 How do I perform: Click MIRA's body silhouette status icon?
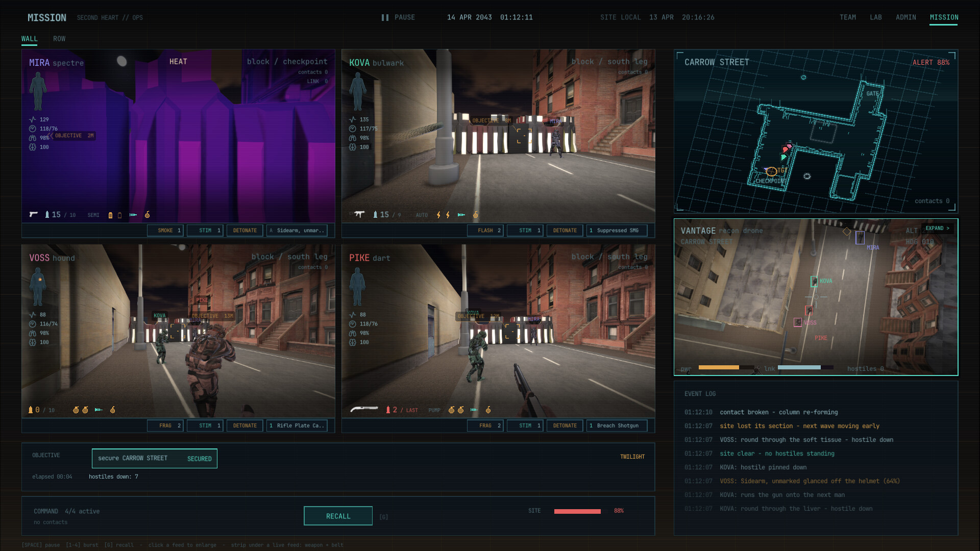tap(38, 91)
